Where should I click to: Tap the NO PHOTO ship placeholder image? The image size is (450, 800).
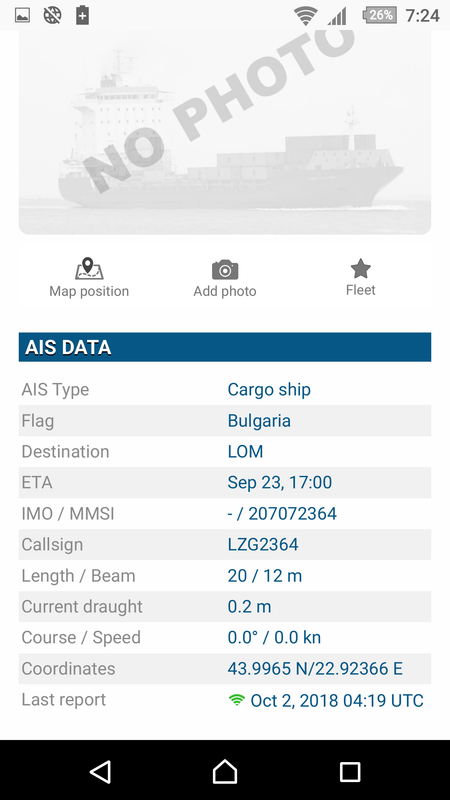coord(225,132)
